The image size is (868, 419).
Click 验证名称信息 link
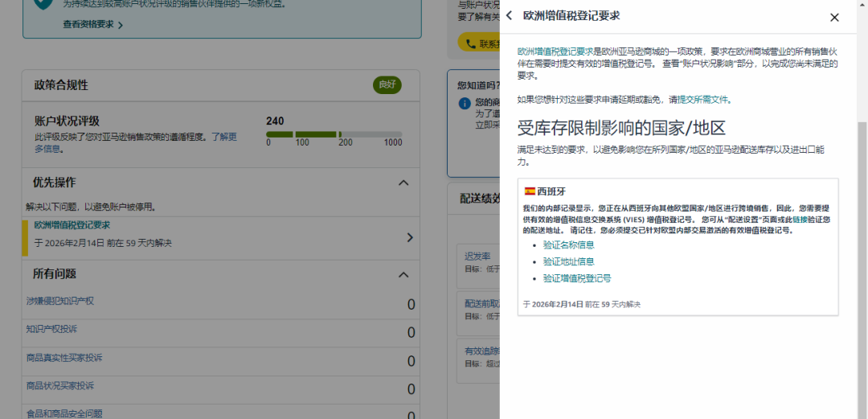pyautogui.click(x=568, y=245)
